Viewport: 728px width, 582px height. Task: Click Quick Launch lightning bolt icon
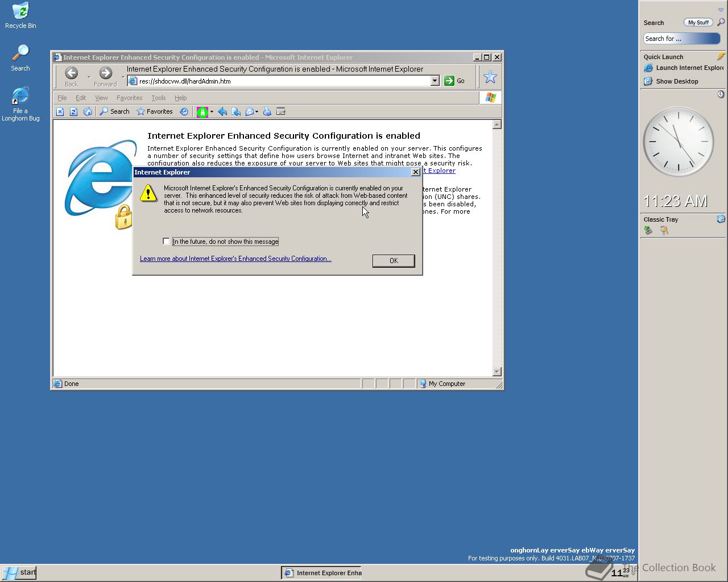721,56
